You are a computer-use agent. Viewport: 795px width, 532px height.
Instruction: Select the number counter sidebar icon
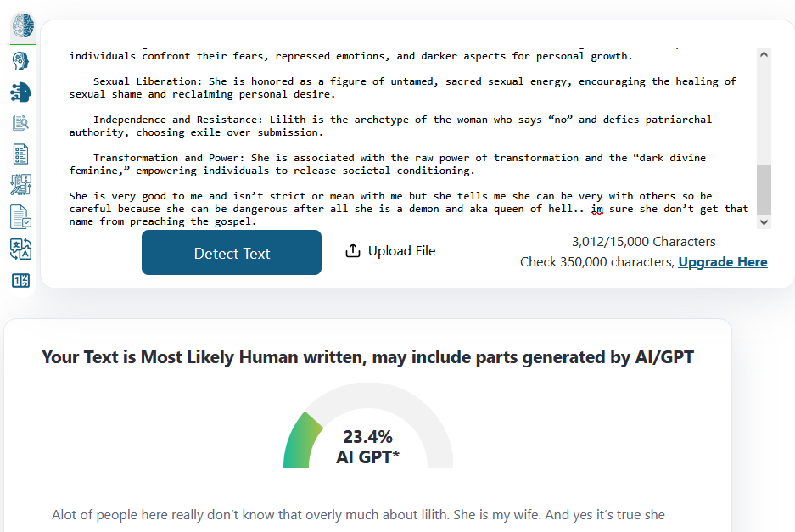click(21, 280)
